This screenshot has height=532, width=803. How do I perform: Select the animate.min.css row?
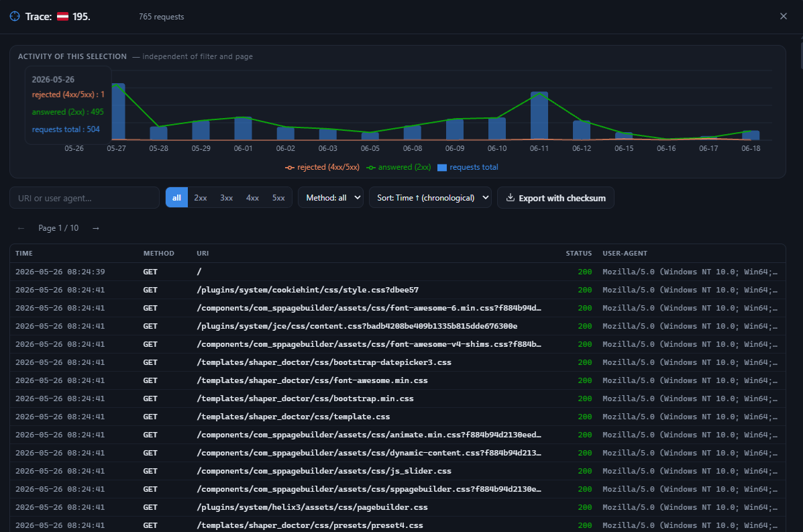(x=397, y=435)
